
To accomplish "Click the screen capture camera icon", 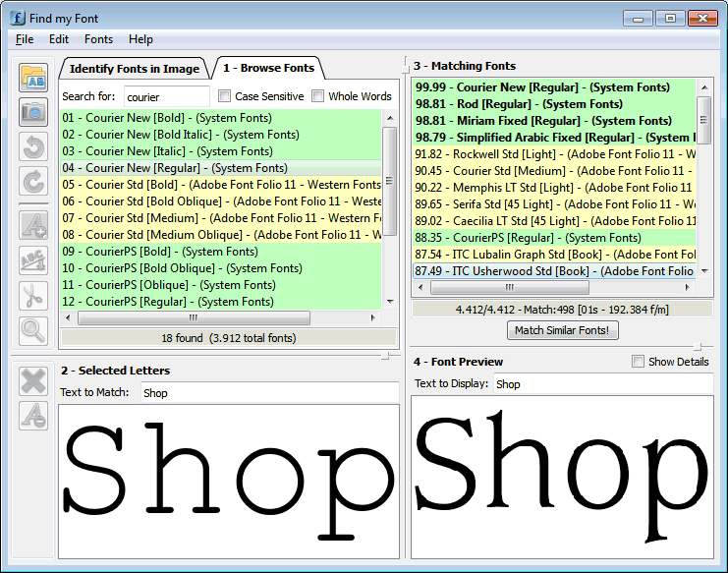I will (x=33, y=112).
